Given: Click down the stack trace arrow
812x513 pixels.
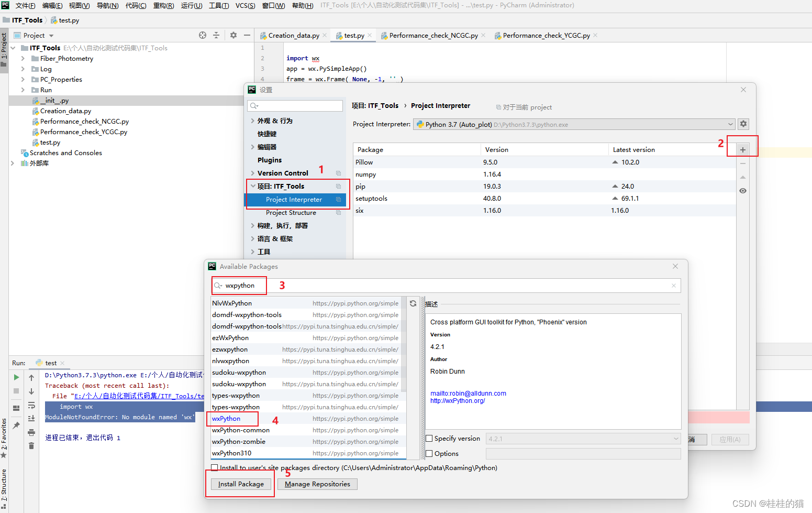Looking at the screenshot, I should point(31,391).
